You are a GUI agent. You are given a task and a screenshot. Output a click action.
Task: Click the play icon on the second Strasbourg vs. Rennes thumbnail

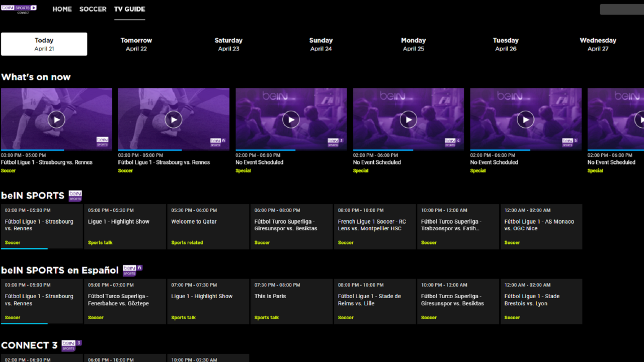(174, 119)
